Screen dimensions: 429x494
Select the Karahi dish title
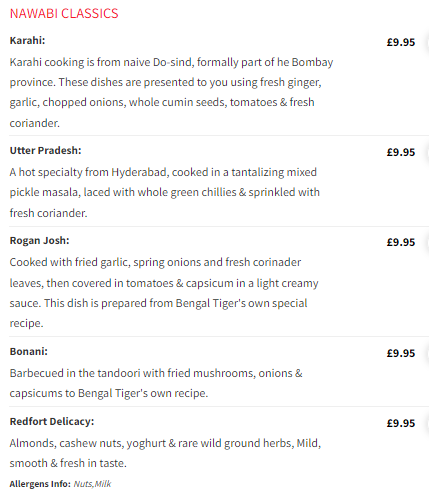[27, 41]
